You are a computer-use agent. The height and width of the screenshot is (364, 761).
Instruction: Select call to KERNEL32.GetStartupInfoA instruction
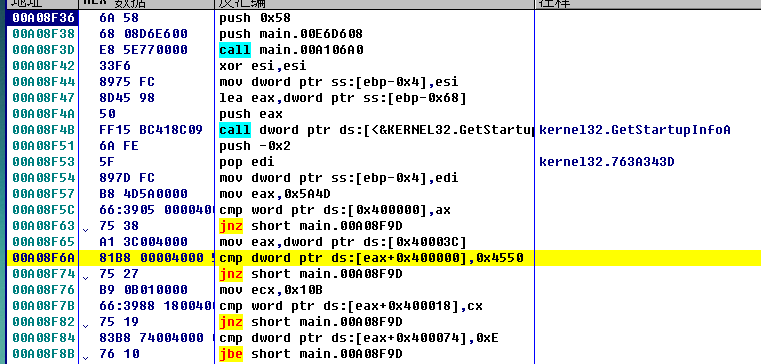[x=376, y=131]
